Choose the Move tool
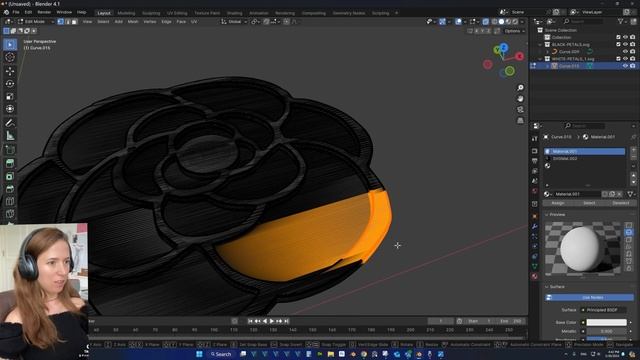The height and width of the screenshot is (360, 640). [x=10, y=71]
